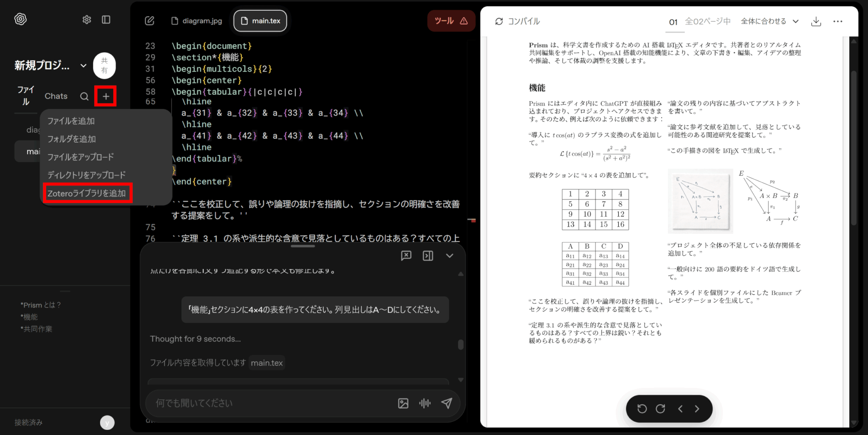Toggle chat panel dock-to-side icon
Image resolution: width=868 pixels, height=435 pixels.
tap(428, 255)
